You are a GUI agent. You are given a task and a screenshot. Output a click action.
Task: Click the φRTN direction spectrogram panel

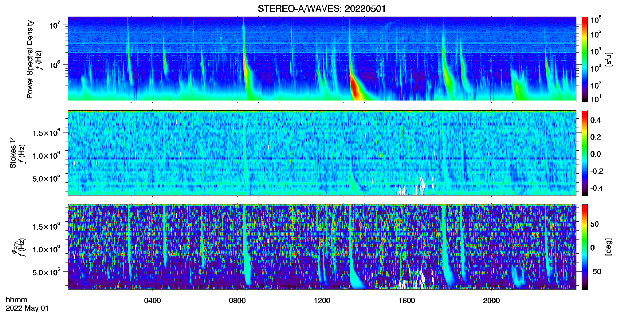pyautogui.click(x=322, y=247)
